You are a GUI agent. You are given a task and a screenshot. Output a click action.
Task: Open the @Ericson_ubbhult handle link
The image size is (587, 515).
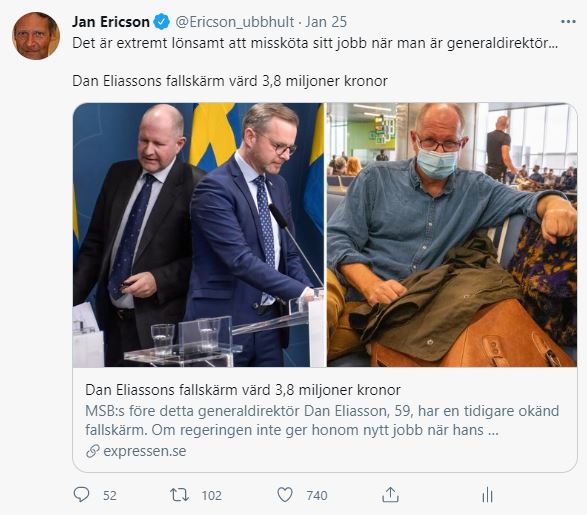click(x=235, y=22)
